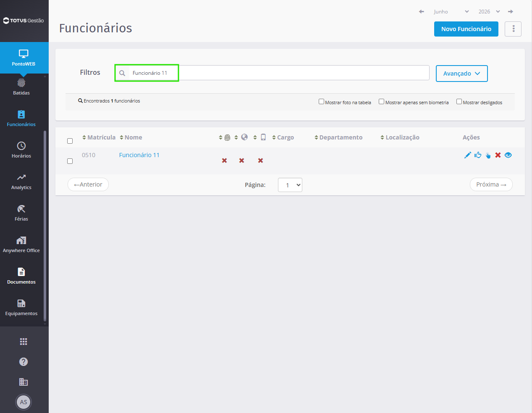Sort table by Nome
The height and width of the screenshot is (413, 532).
[x=131, y=137]
